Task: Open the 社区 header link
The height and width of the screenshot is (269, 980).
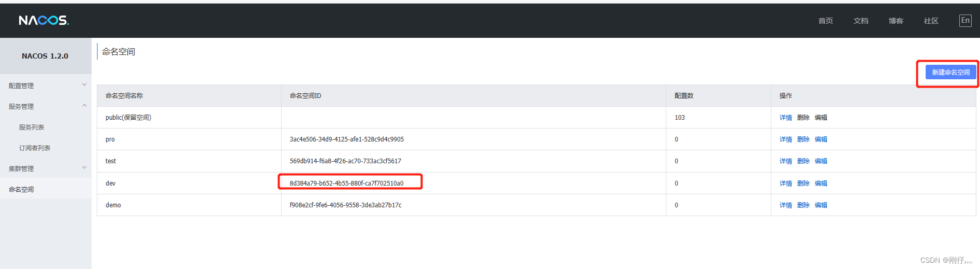Action: [931, 21]
